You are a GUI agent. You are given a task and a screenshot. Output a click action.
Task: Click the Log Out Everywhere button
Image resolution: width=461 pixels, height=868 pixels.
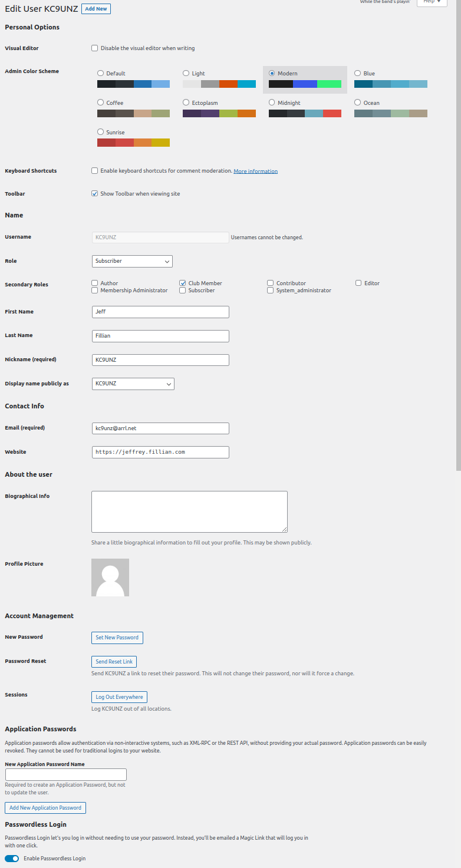click(119, 697)
